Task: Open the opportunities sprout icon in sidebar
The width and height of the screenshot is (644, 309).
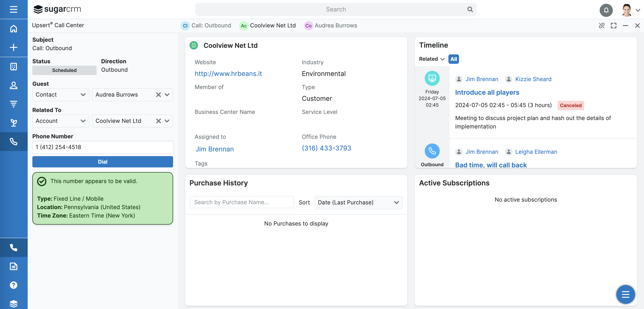Action: (14, 123)
